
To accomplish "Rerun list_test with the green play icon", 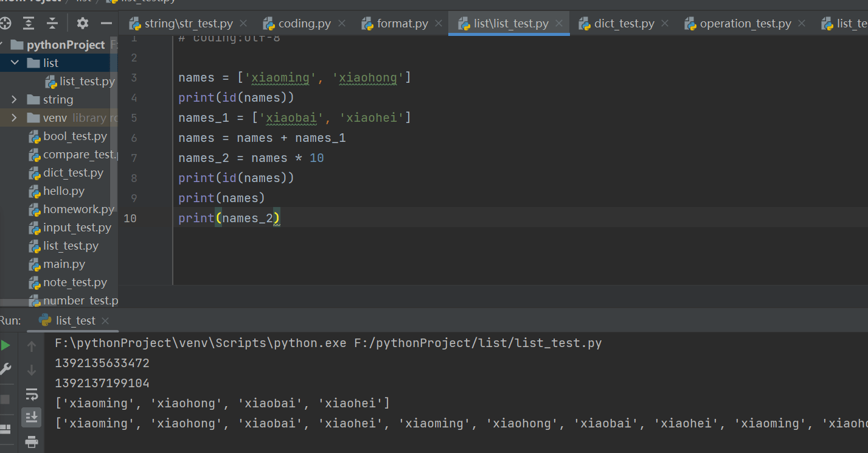I will (x=5, y=346).
